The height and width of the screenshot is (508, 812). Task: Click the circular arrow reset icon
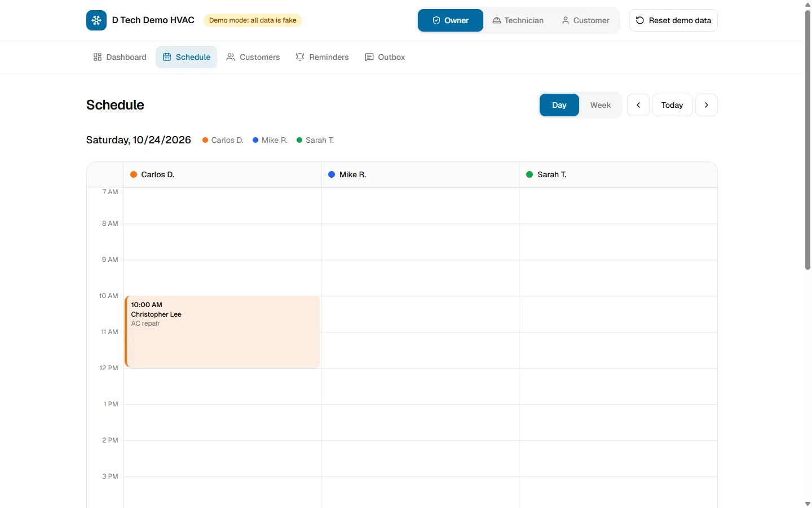pos(640,20)
